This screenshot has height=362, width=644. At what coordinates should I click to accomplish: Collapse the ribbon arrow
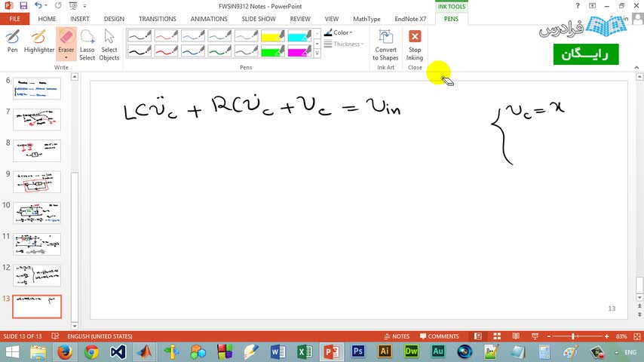pos(636,67)
